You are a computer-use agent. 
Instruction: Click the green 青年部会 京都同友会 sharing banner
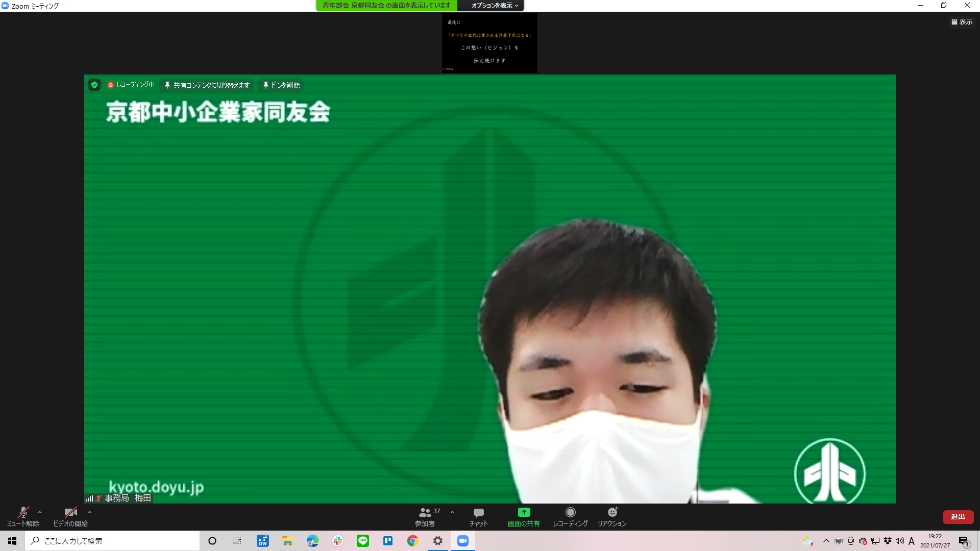coord(386,6)
